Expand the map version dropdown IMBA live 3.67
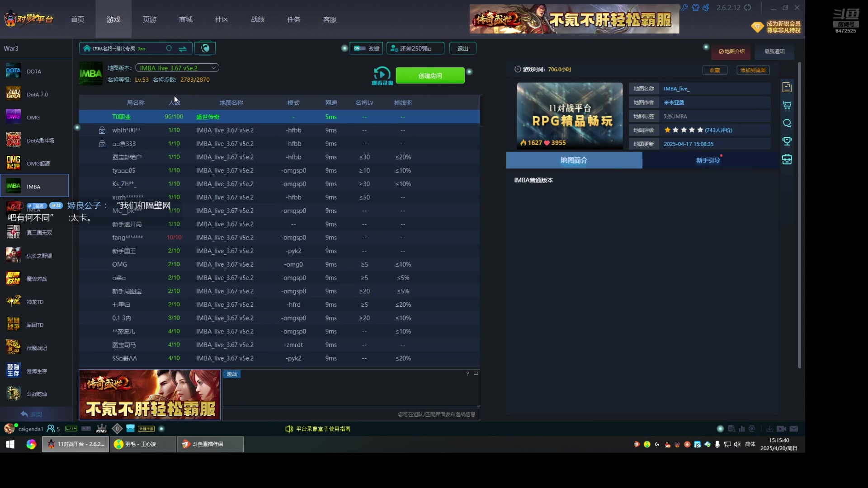 (177, 68)
